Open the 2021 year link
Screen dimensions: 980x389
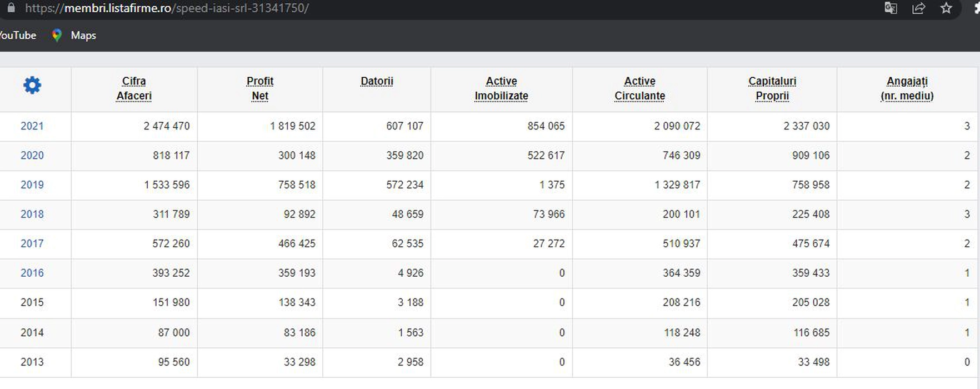tap(32, 126)
